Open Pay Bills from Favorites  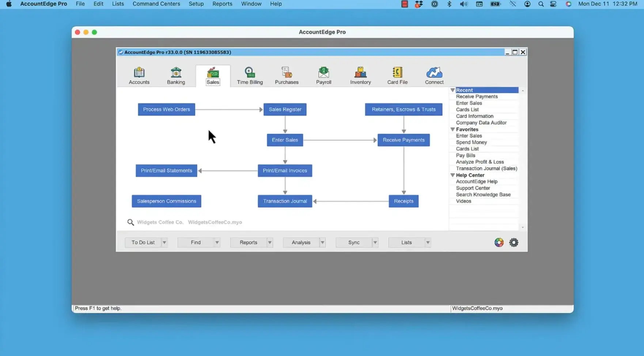pyautogui.click(x=465, y=155)
